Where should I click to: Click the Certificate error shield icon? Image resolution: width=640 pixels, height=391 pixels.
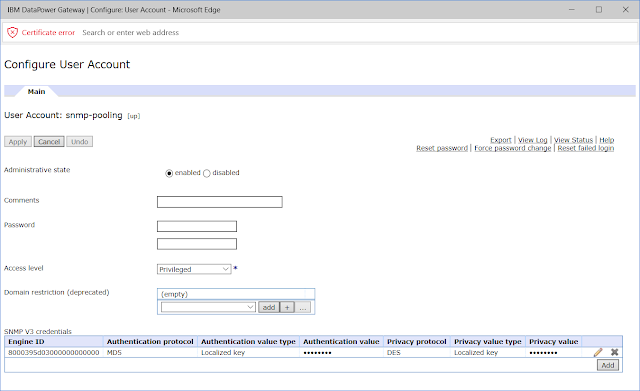[x=13, y=32]
